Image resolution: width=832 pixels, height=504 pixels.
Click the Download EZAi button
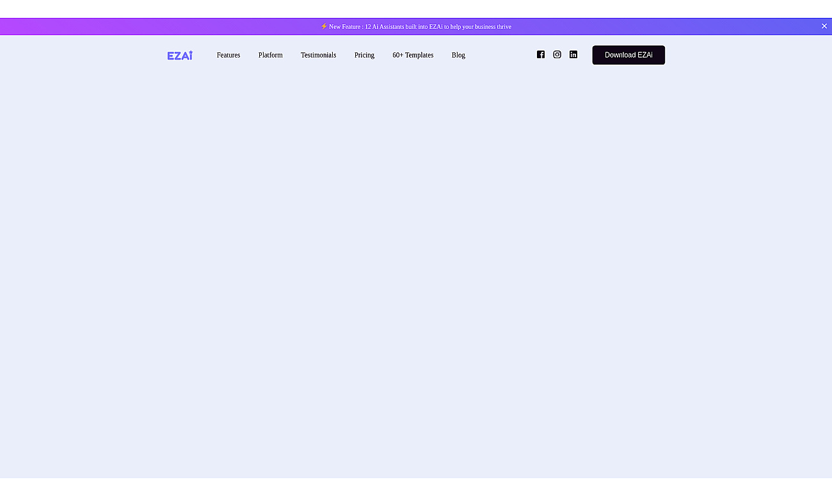628,55
